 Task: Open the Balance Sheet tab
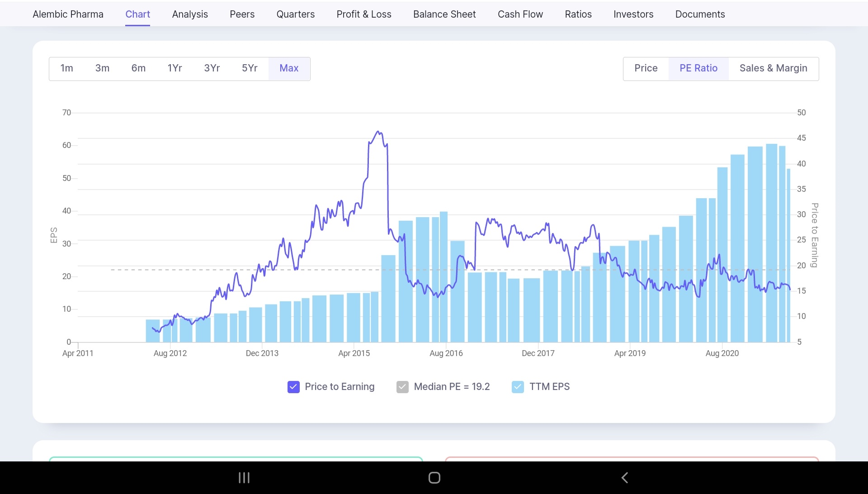pyautogui.click(x=444, y=14)
